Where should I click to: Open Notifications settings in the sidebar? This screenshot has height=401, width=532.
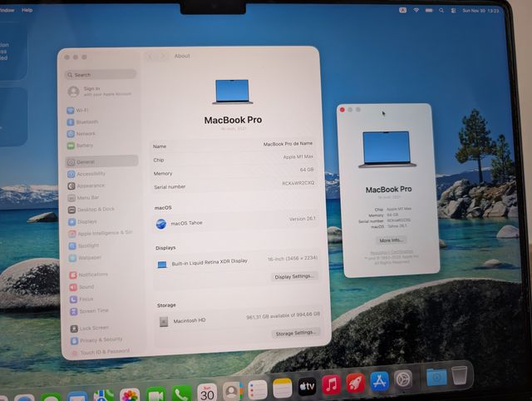coord(89,275)
